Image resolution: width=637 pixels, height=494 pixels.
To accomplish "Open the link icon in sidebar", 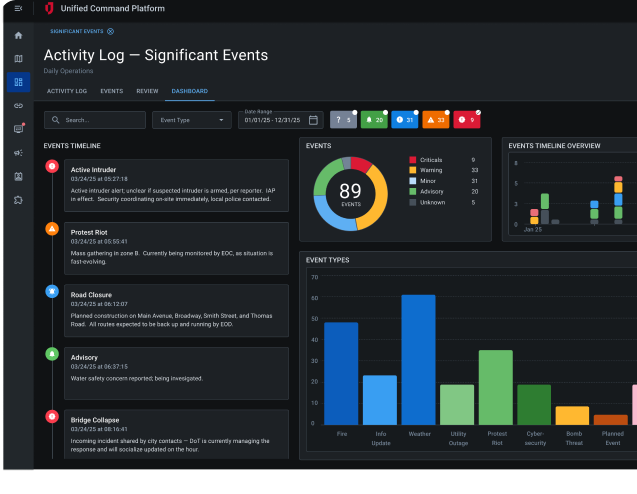I will coord(18,105).
